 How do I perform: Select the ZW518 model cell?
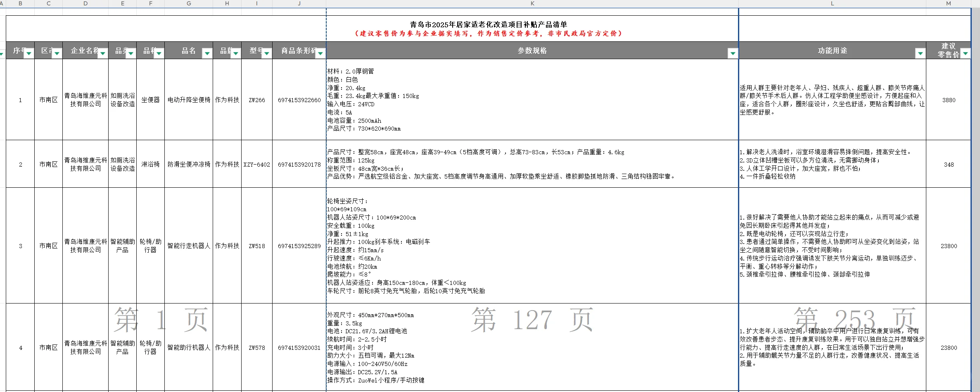[257, 246]
